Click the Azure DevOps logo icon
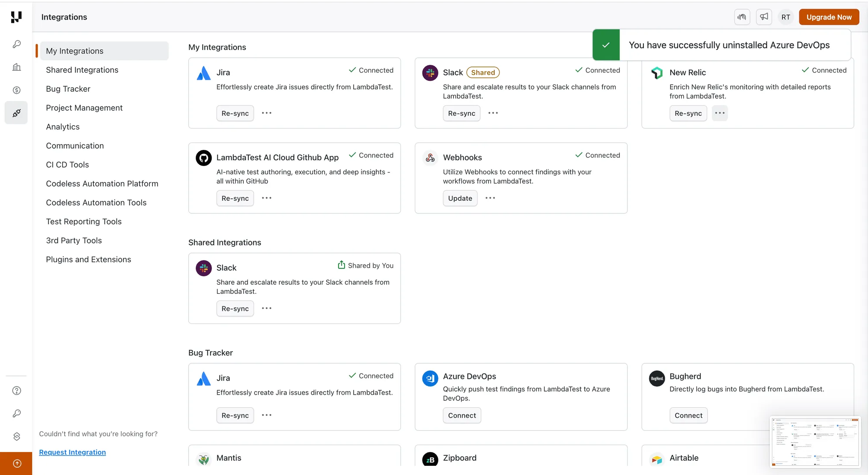Image resolution: width=868 pixels, height=475 pixels. (430, 379)
